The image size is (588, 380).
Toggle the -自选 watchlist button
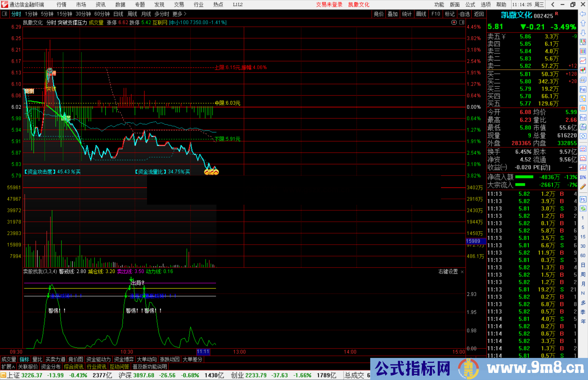click(464, 14)
